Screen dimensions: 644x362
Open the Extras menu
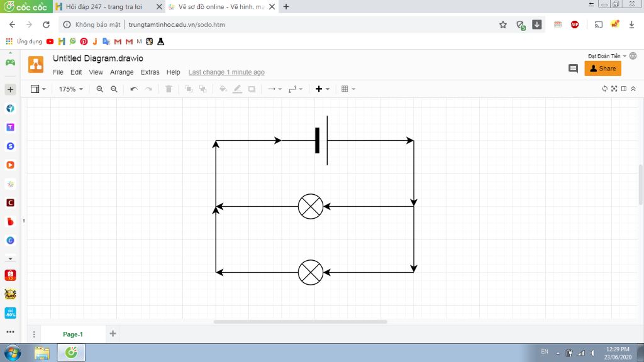(150, 72)
